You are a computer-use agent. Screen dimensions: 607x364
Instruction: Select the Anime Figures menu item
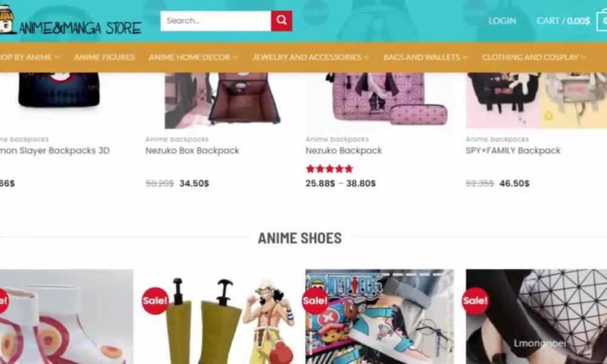[x=104, y=57]
